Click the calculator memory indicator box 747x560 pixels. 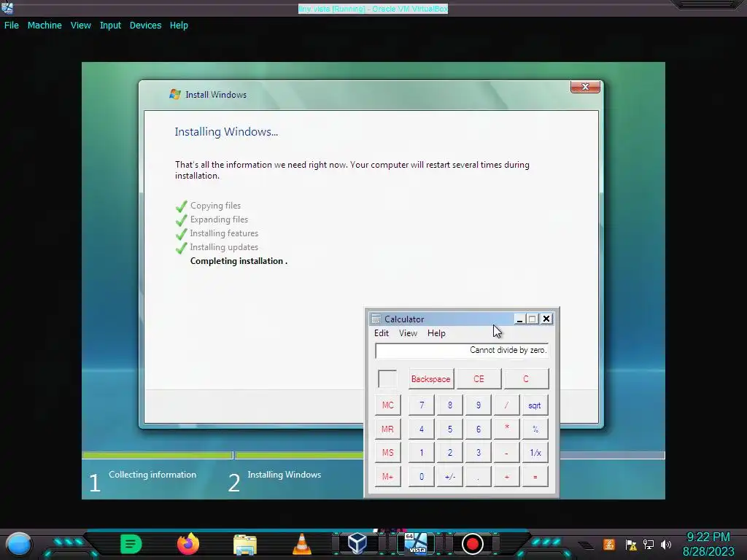pos(387,379)
